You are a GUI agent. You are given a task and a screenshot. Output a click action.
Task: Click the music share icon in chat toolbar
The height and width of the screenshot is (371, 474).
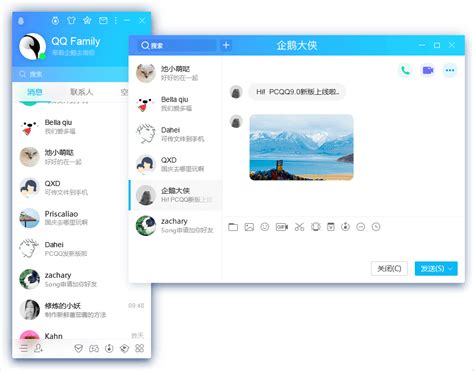(346, 227)
